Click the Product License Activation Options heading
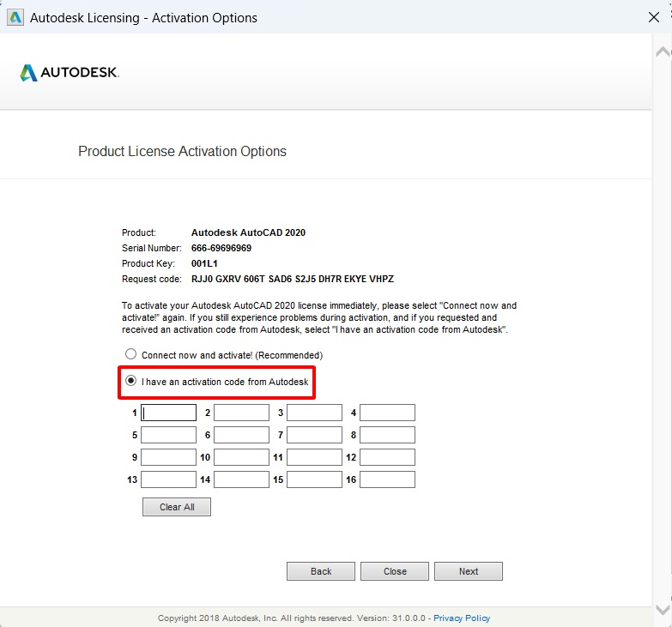 point(182,151)
